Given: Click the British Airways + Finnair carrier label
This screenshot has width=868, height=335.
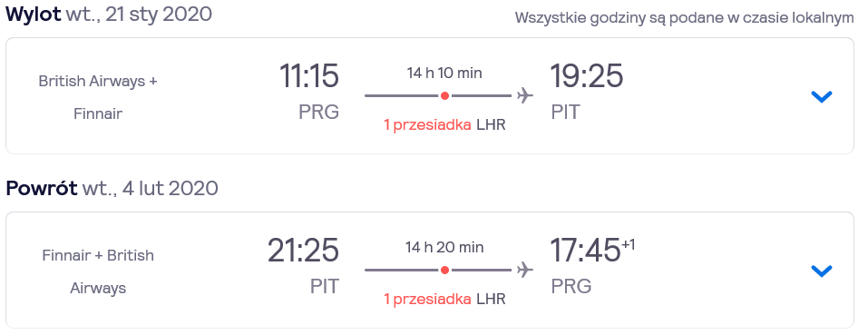Looking at the screenshot, I should [98, 97].
